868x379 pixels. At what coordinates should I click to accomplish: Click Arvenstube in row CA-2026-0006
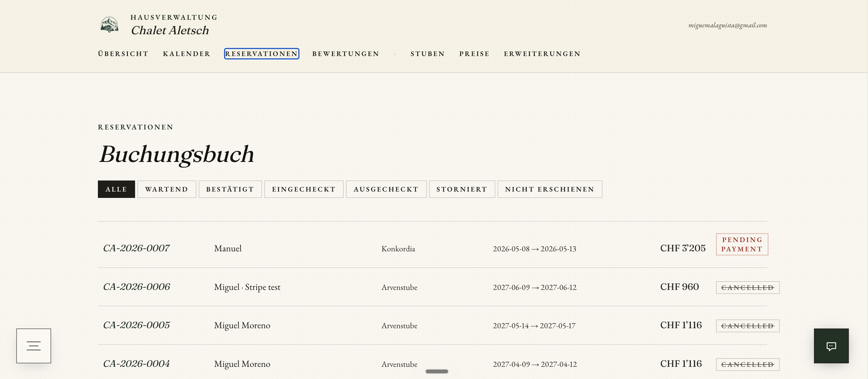pyautogui.click(x=399, y=288)
